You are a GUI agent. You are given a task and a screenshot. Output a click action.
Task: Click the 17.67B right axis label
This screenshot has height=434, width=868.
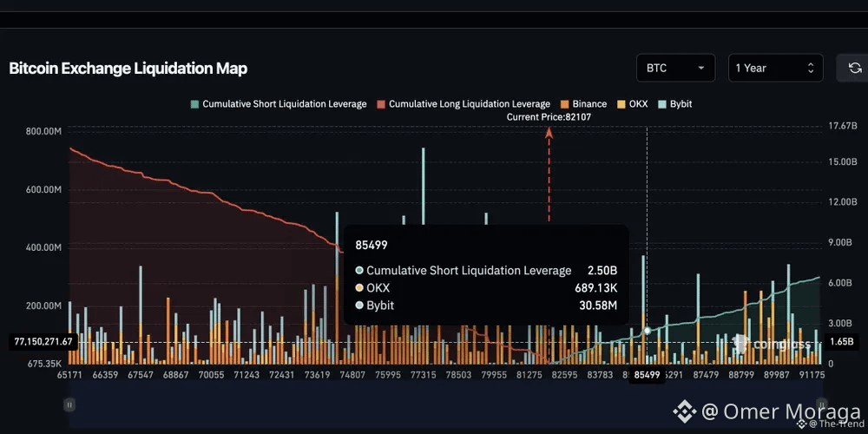coord(841,126)
